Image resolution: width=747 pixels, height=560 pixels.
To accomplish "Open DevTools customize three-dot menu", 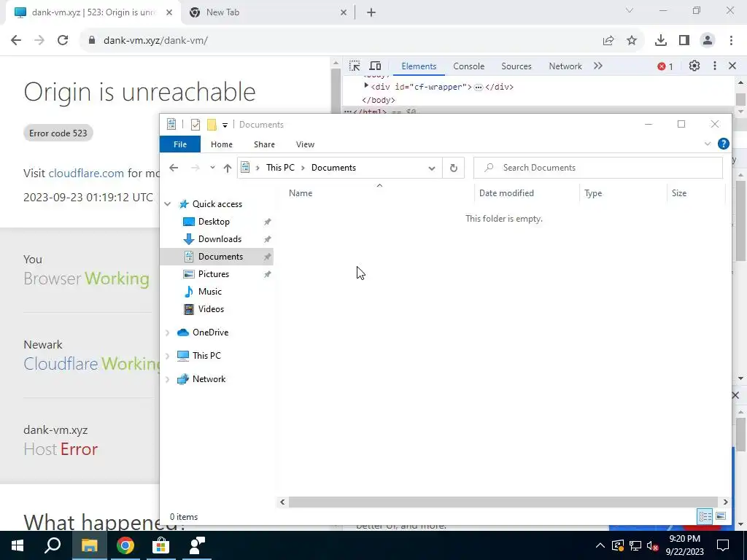I will (x=715, y=66).
